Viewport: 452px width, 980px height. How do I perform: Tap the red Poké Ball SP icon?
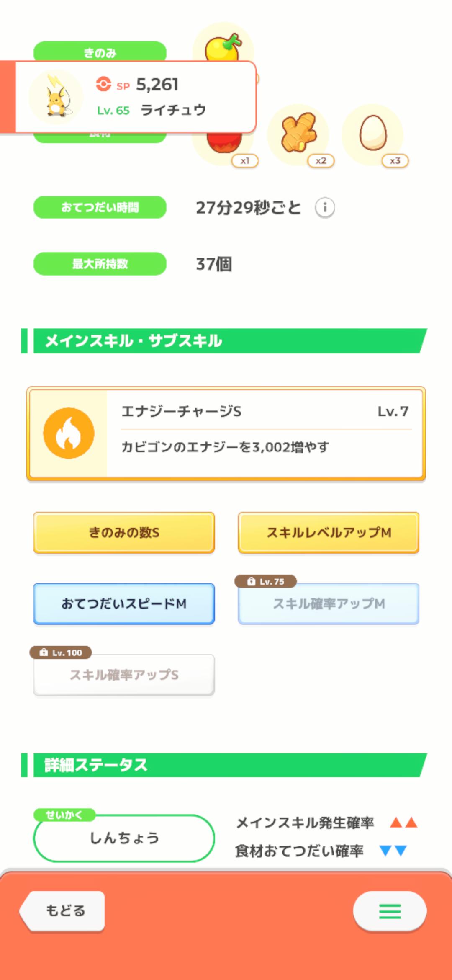coord(103,84)
